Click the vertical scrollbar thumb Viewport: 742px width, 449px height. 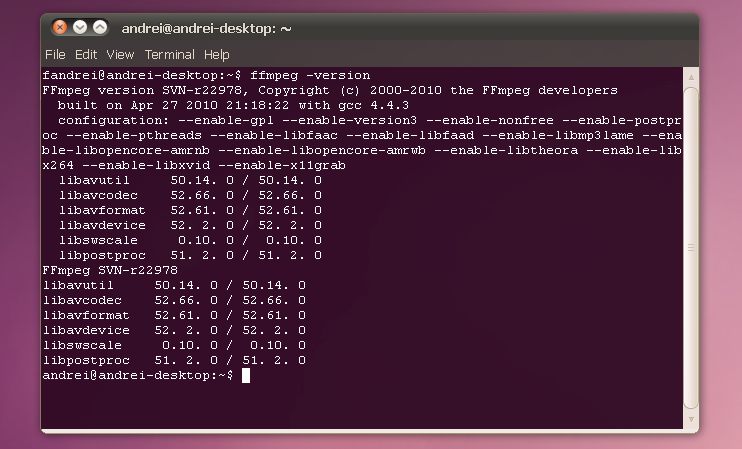[x=691, y=247]
